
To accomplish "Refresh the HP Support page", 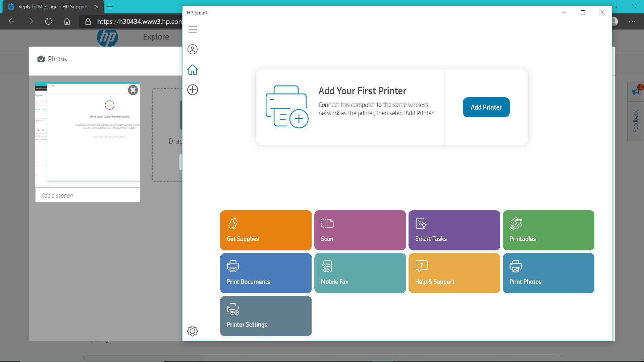I will 49,21.
